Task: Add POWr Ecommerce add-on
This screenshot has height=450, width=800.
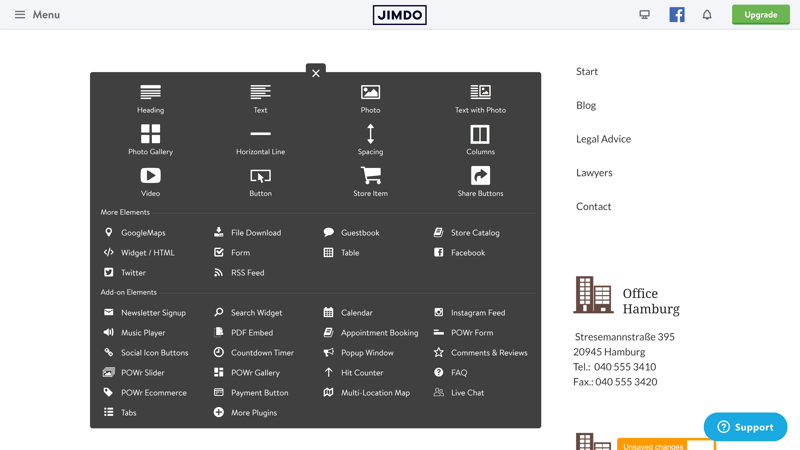Action: pos(145,392)
